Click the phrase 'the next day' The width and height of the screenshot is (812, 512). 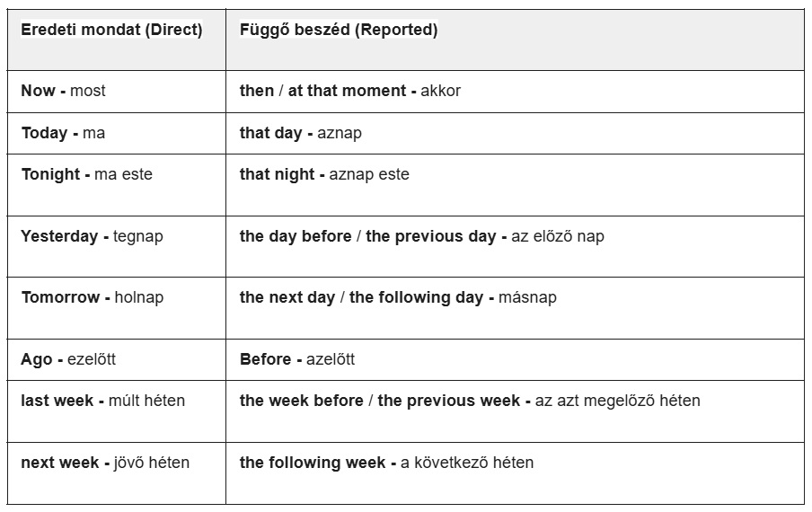[x=287, y=297]
